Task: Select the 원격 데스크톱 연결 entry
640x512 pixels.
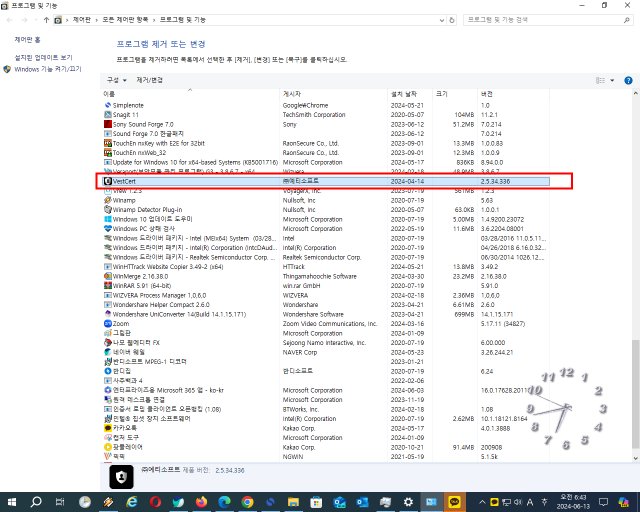Action: coord(324,400)
